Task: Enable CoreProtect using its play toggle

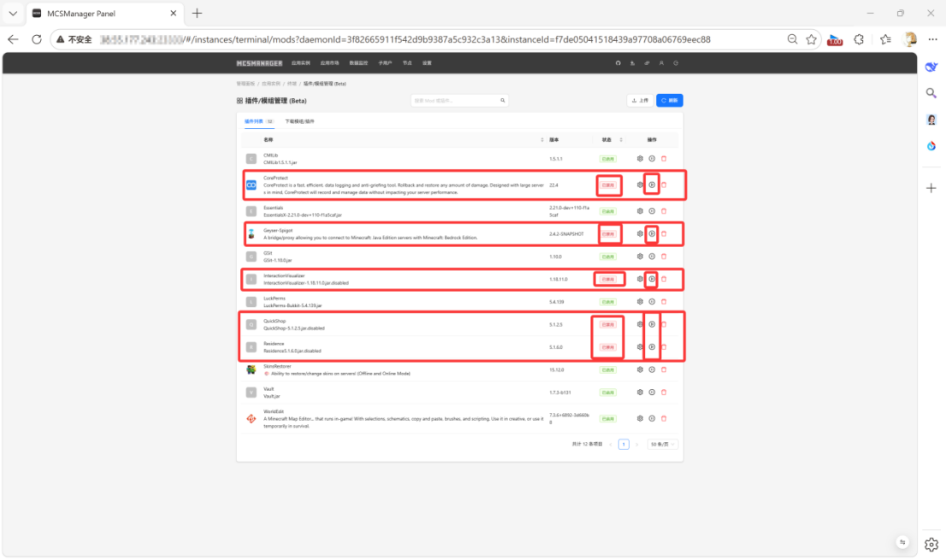Action: tap(652, 185)
